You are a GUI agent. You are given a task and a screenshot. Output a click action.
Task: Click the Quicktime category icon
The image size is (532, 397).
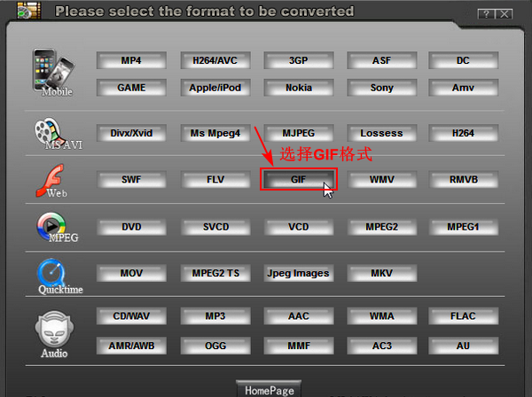coord(51,273)
